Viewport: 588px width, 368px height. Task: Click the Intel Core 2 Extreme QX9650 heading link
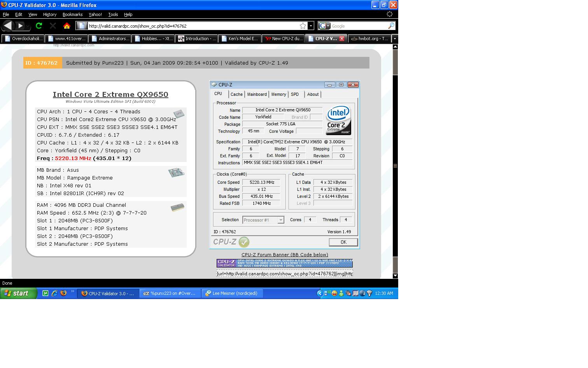point(110,94)
